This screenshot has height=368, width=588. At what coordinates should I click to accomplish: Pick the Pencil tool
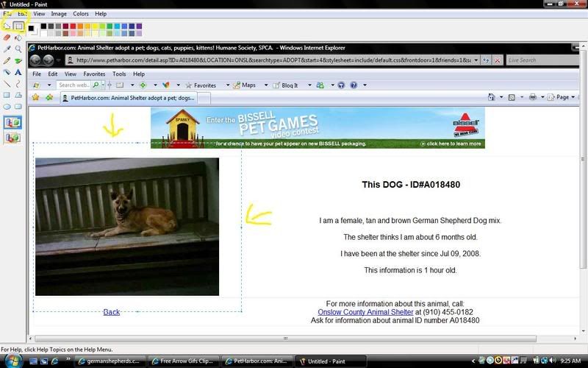pos(7,61)
